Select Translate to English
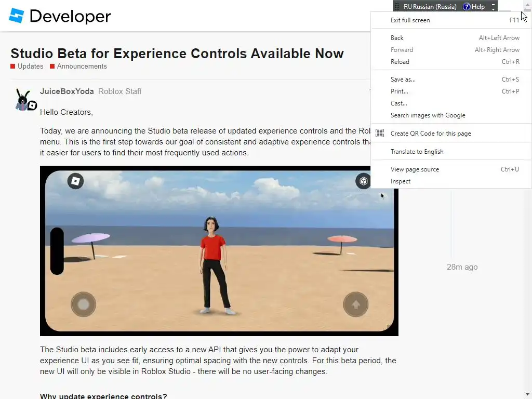The width and height of the screenshot is (532, 399). (451, 151)
